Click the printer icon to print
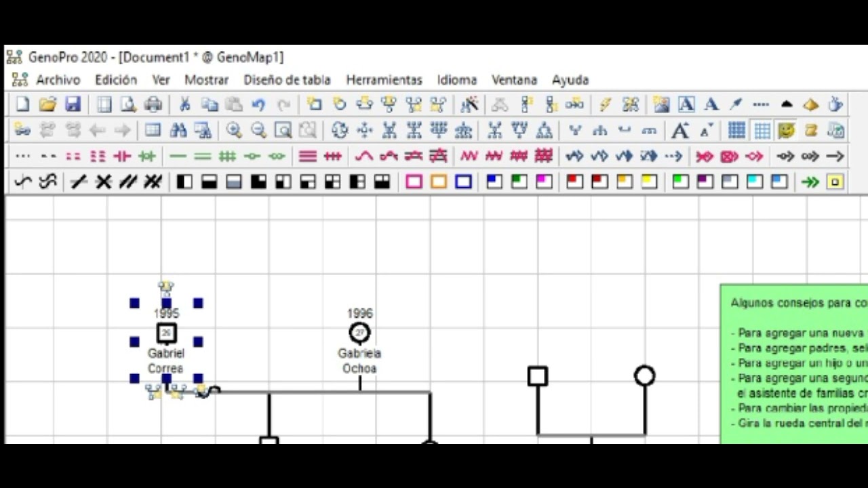This screenshot has width=868, height=488. point(154,104)
